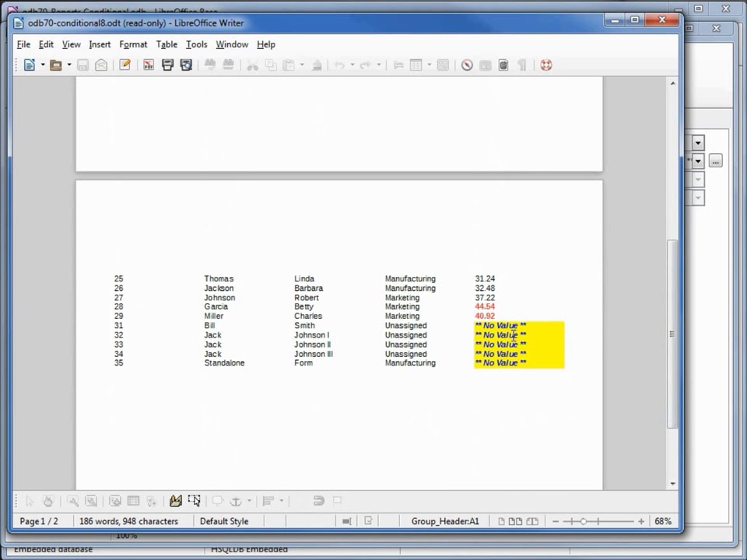Click the Select arrow tool in form toolbar

(30, 501)
